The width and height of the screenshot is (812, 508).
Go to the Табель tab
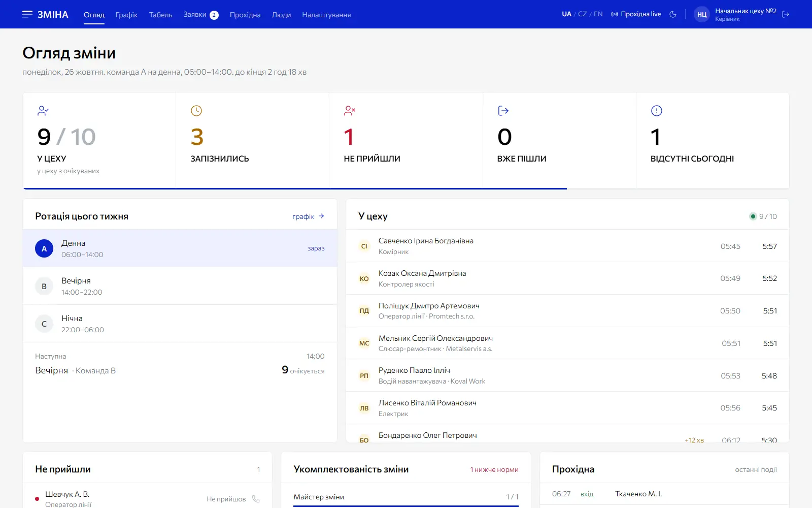pos(161,15)
